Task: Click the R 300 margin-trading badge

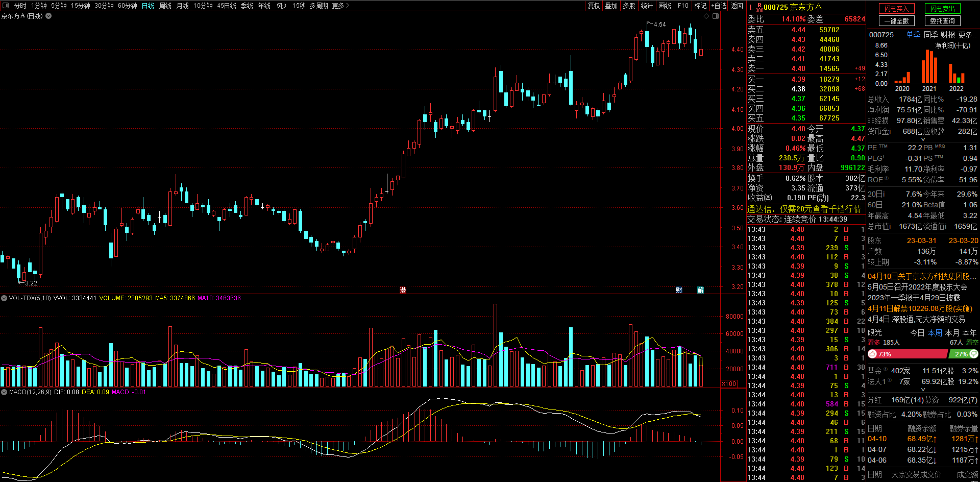Action: [759, 7]
